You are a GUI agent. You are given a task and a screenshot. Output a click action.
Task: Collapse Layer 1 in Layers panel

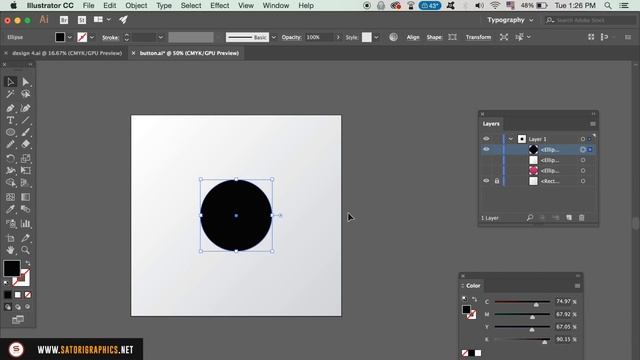click(x=511, y=139)
